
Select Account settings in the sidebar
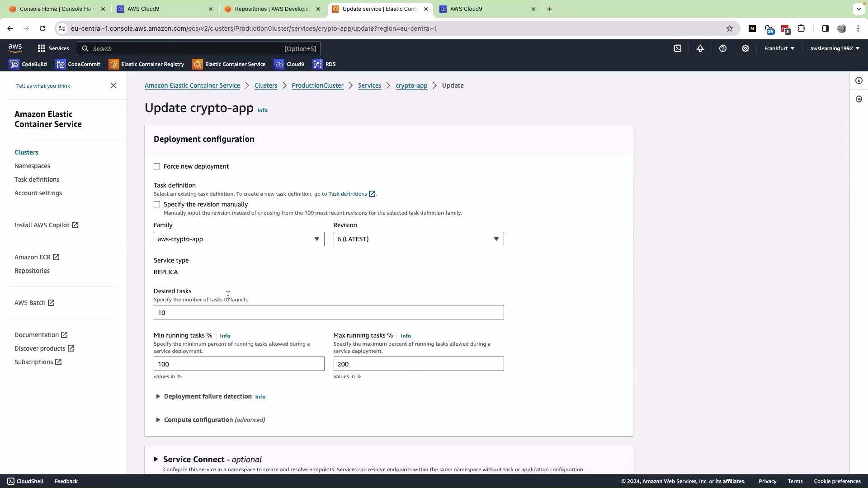pyautogui.click(x=38, y=193)
